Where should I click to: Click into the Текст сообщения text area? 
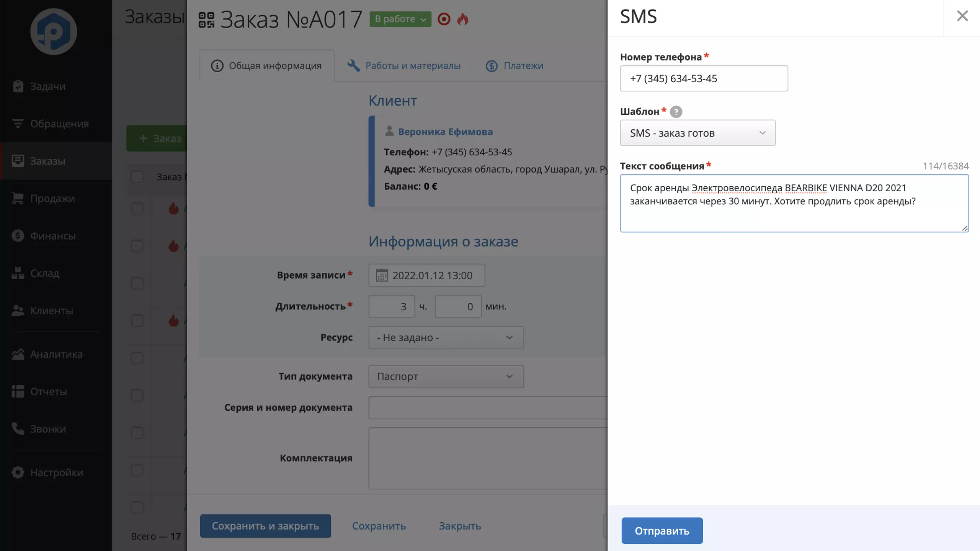794,203
